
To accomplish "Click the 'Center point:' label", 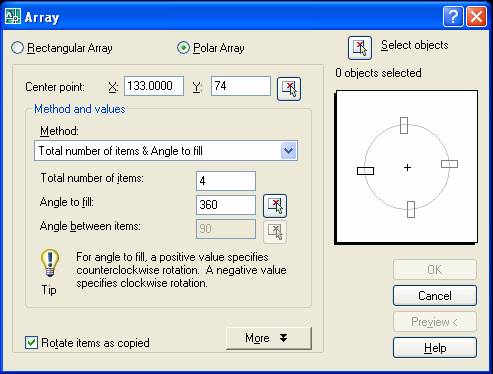I will pos(55,87).
